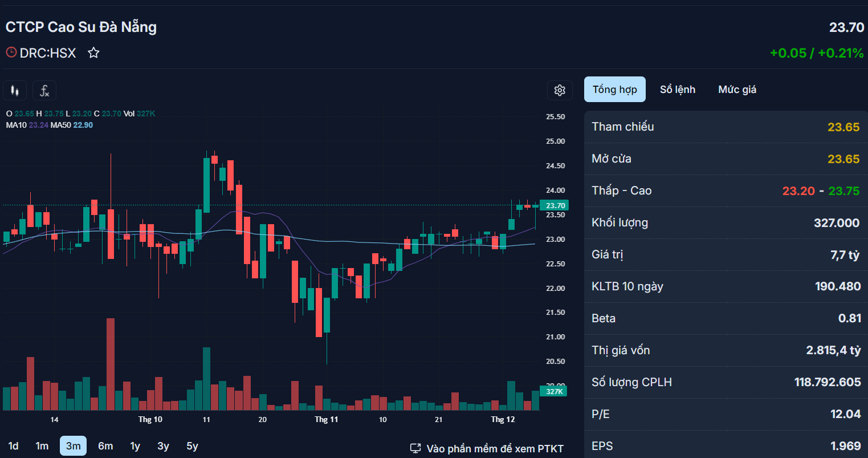This screenshot has width=868, height=458.
Task: Click the Mở cửa value 23.65
Action: tap(843, 159)
